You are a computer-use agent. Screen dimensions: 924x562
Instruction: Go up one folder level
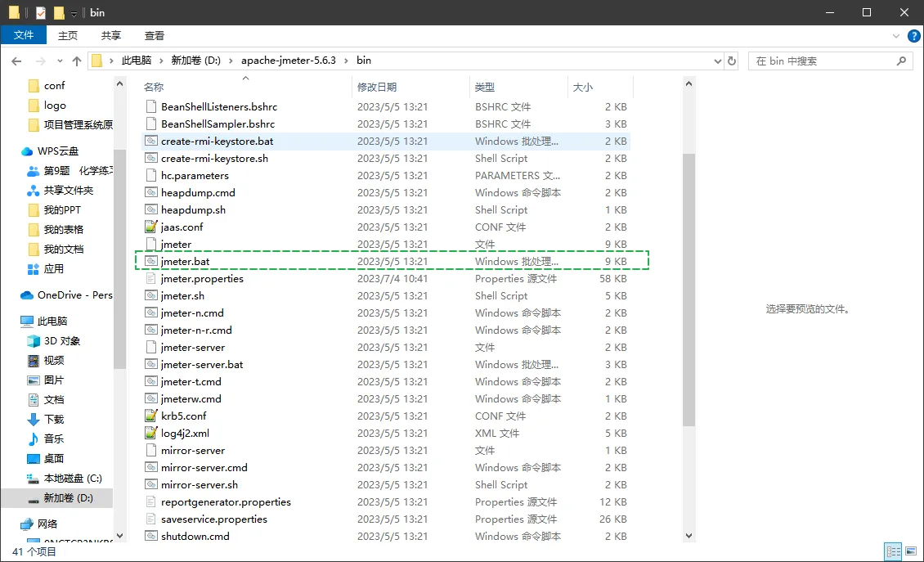[77, 61]
